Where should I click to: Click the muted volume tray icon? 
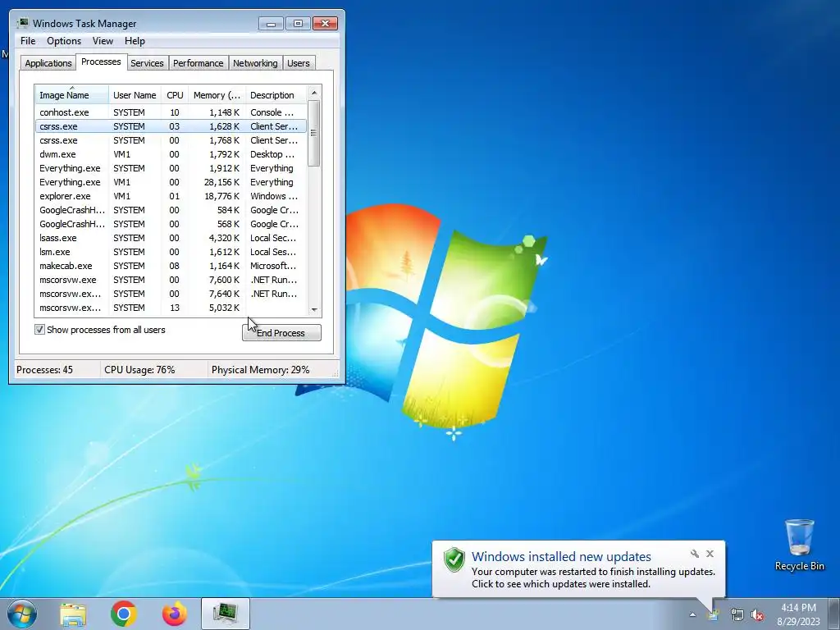coord(757,614)
